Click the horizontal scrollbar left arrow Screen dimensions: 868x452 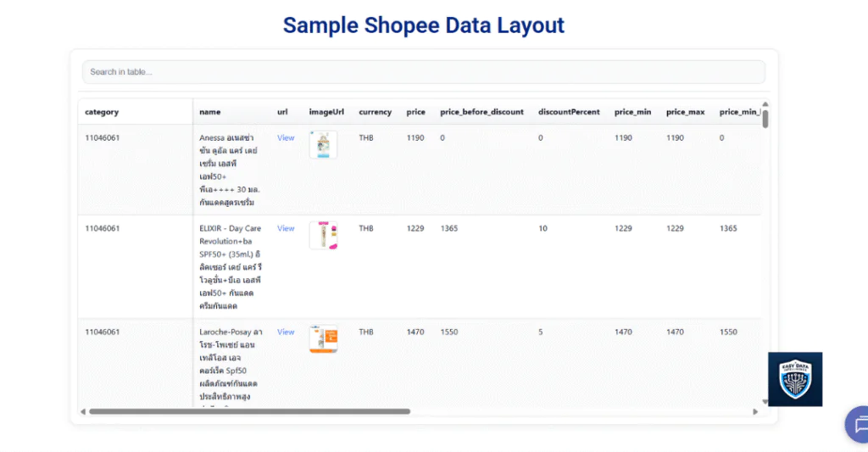point(83,411)
